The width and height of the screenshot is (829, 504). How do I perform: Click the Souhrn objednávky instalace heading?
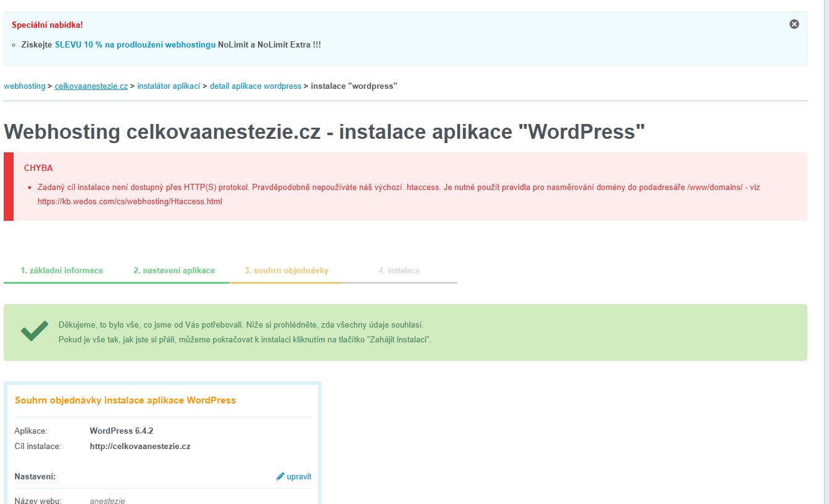click(x=125, y=400)
